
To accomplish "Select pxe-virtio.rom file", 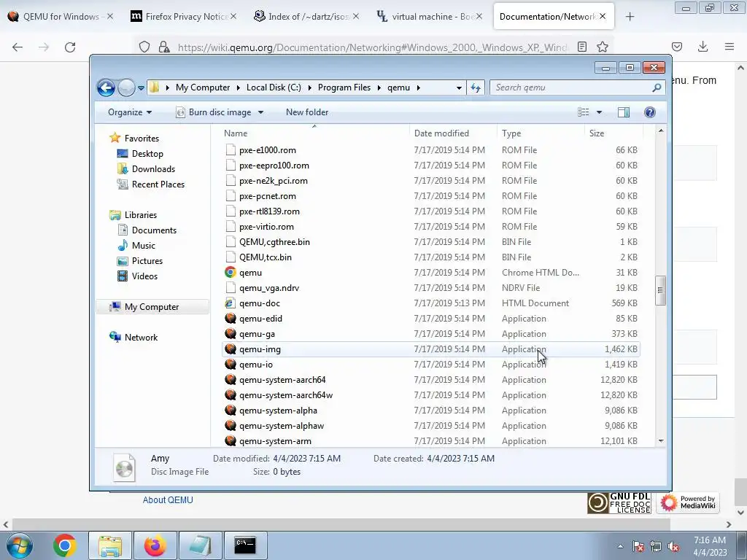I will coord(431,227).
